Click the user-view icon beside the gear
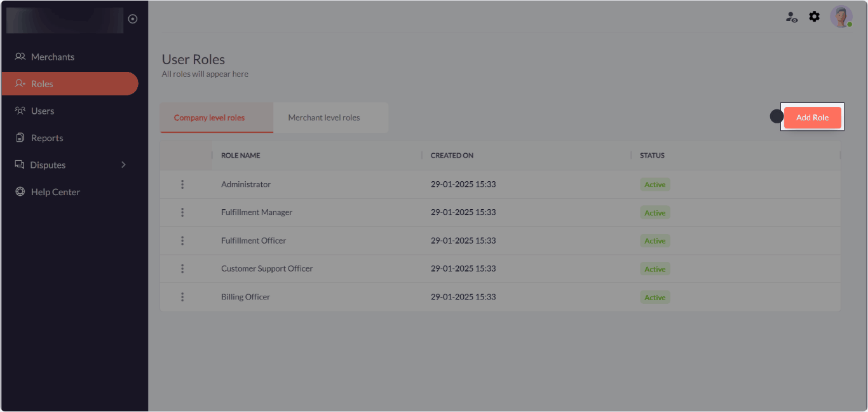The image size is (868, 412). click(792, 17)
